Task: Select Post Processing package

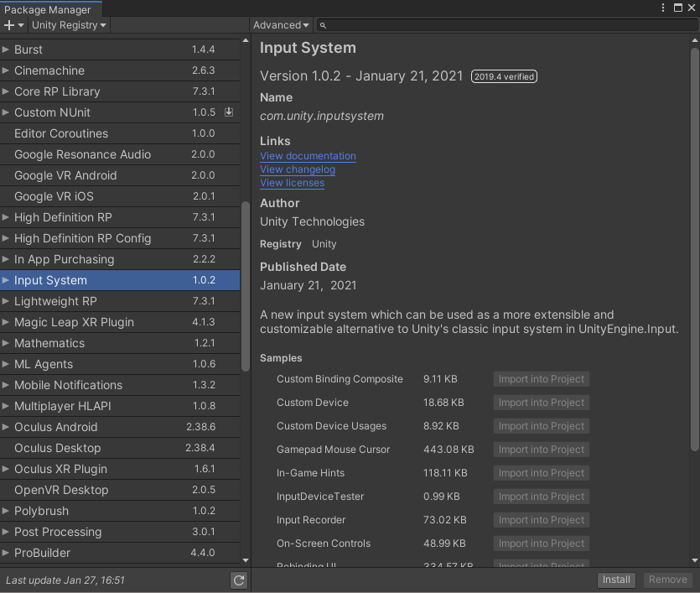Action: tap(120, 533)
